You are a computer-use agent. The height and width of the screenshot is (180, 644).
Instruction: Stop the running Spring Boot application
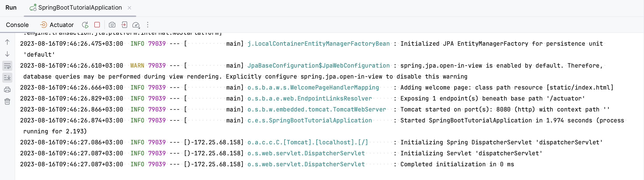(97, 25)
